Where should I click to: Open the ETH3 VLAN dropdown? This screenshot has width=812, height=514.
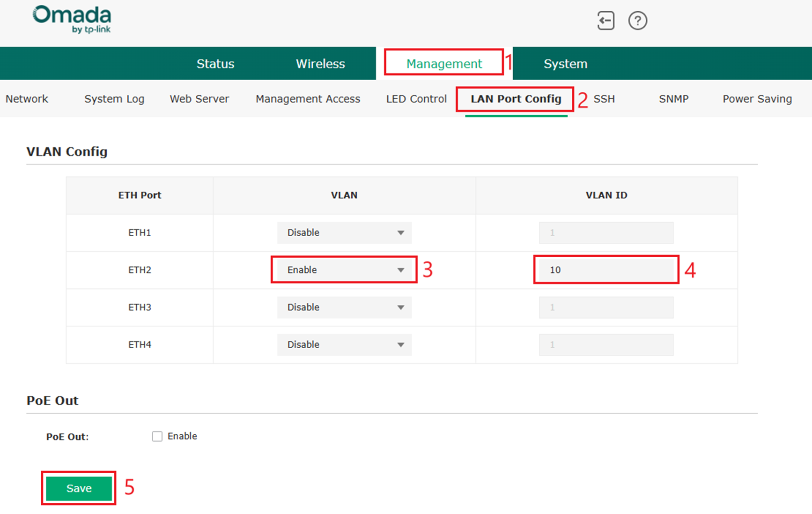point(344,307)
